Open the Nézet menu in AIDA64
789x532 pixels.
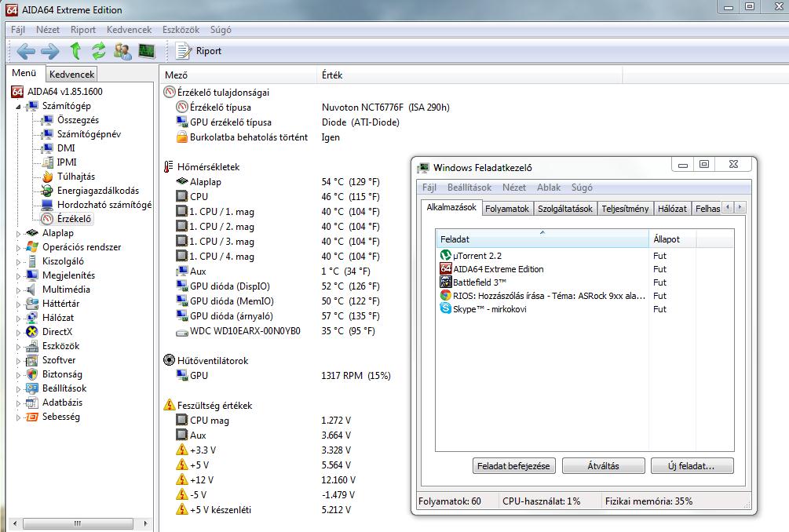tap(48, 30)
